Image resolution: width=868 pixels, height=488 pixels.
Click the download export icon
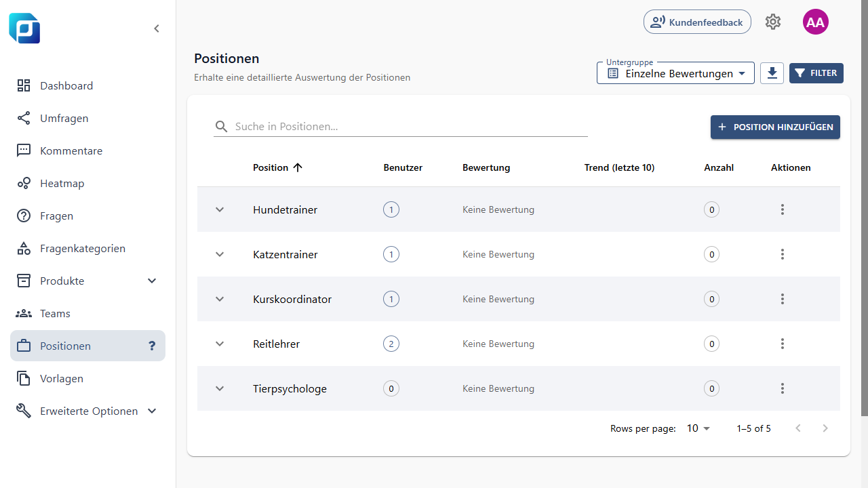pos(772,73)
